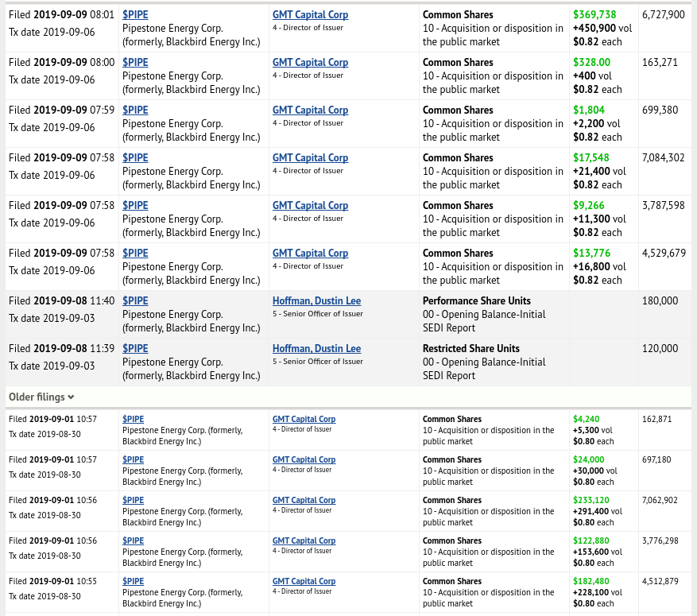
Task: Expand the Older filings section
Action: (41, 397)
